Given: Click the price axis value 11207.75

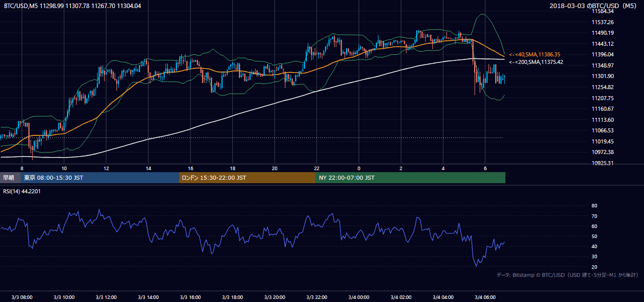Looking at the screenshot, I should [x=603, y=98].
